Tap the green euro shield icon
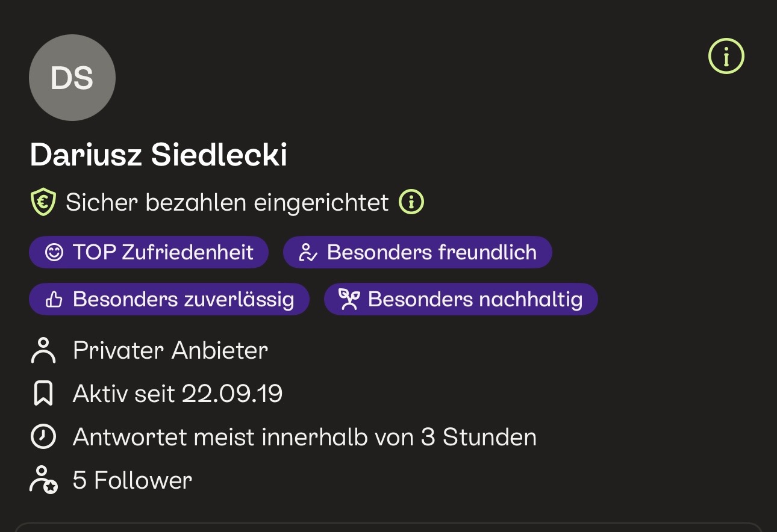The height and width of the screenshot is (532, 777). point(43,202)
